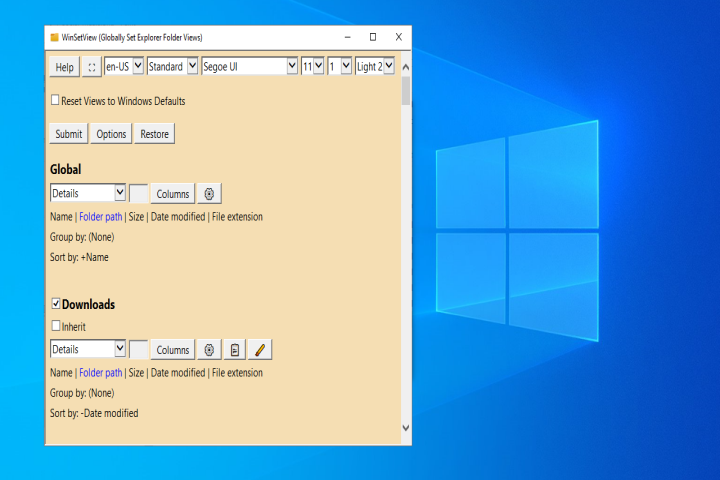Open the en-US language dropdown

pyautogui.click(x=124, y=66)
